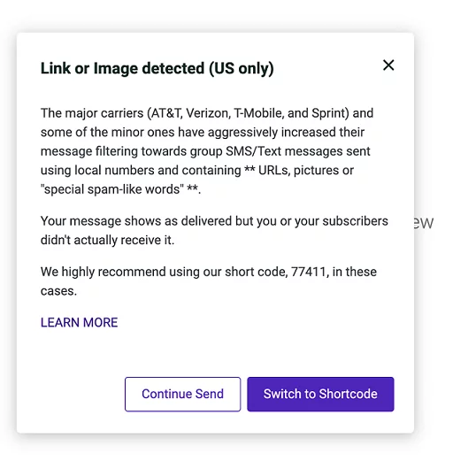The image size is (453, 476).
Task: Click the '(US only)' part of the title
Action: click(241, 68)
